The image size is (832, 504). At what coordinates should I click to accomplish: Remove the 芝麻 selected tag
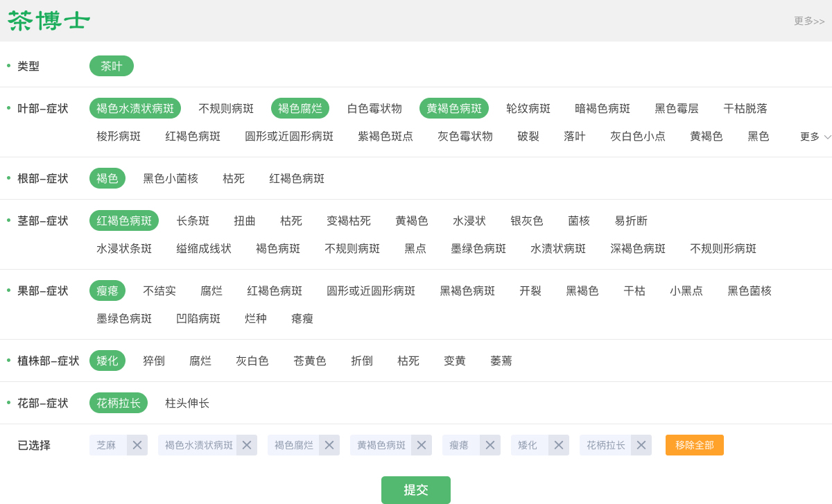137,445
